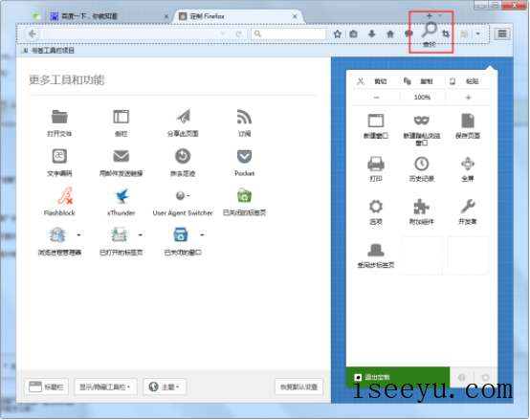Click the green exit customize button
530x420 pixels.
398,377
